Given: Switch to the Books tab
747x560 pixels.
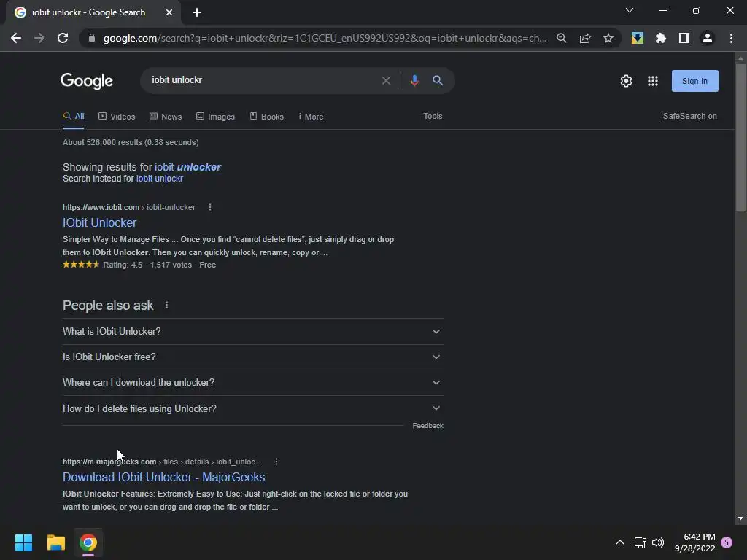Looking at the screenshot, I should [x=267, y=116].
